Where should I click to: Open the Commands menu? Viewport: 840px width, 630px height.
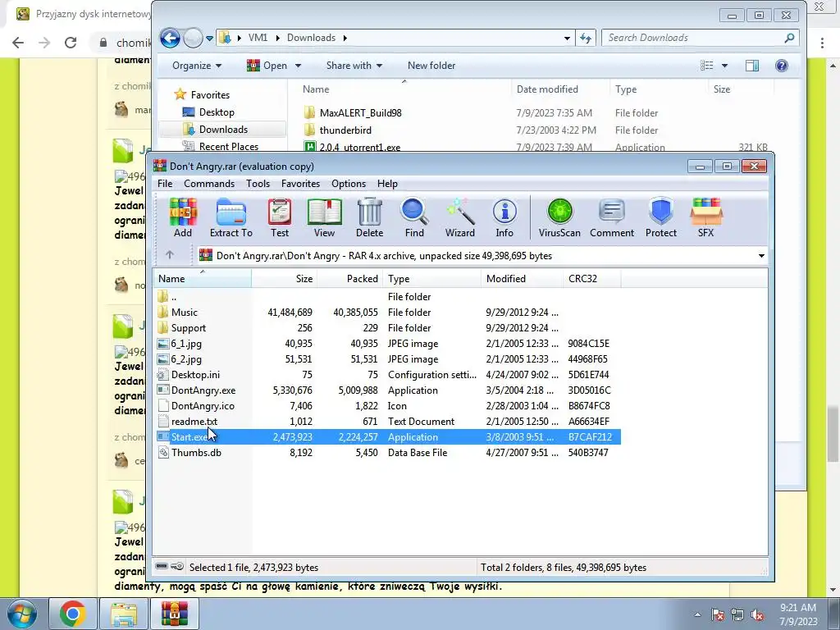[209, 184]
